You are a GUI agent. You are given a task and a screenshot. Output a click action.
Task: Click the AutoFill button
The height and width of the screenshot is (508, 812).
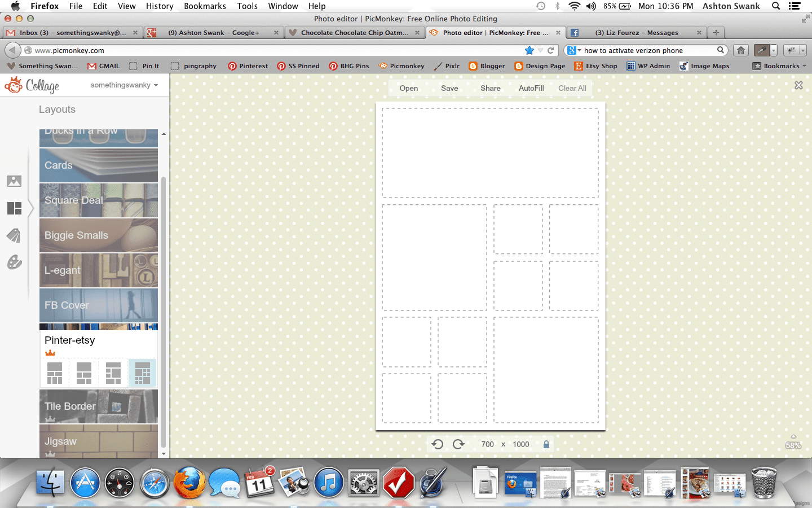pyautogui.click(x=531, y=88)
